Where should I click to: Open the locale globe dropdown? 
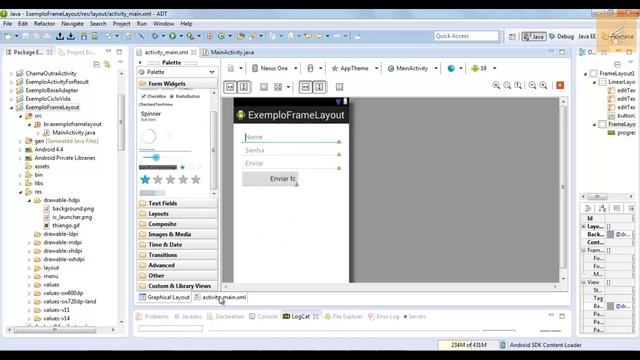pyautogui.click(x=455, y=68)
